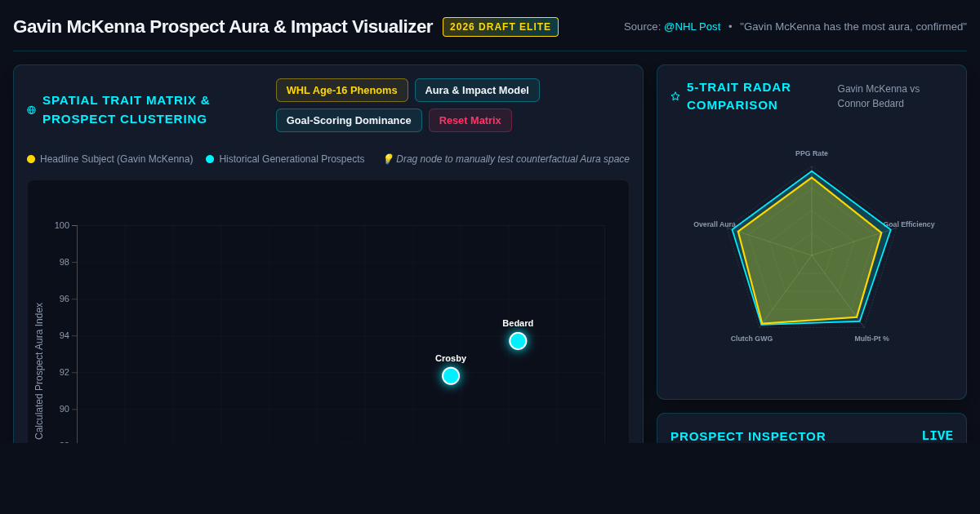Click the globe icon beside Spatial Trait Matrix
Image resolution: width=980 pixels, height=514 pixels.
31,110
